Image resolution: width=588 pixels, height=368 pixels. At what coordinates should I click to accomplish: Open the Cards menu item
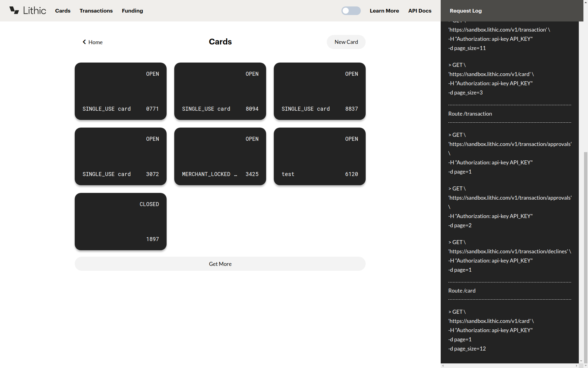63,11
